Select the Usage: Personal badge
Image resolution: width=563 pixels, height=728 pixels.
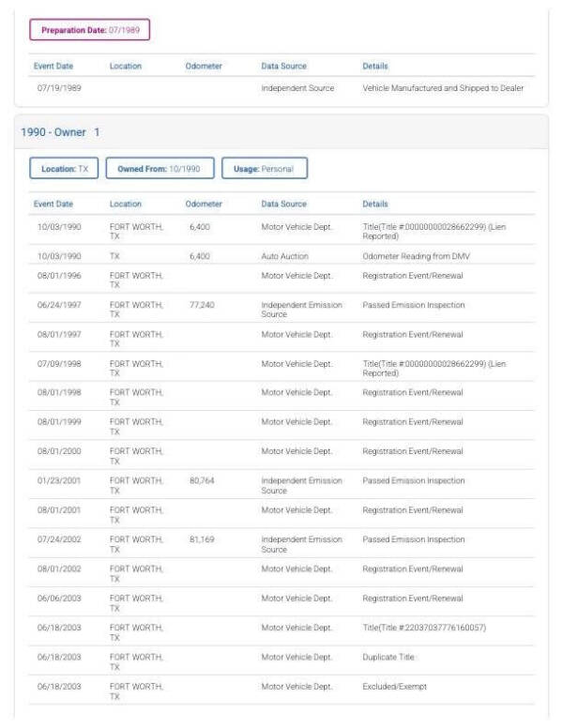pyautogui.click(x=264, y=168)
